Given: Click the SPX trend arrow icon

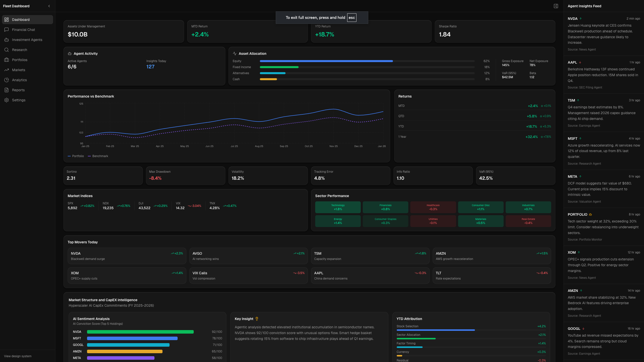Looking at the screenshot, I should (82, 206).
